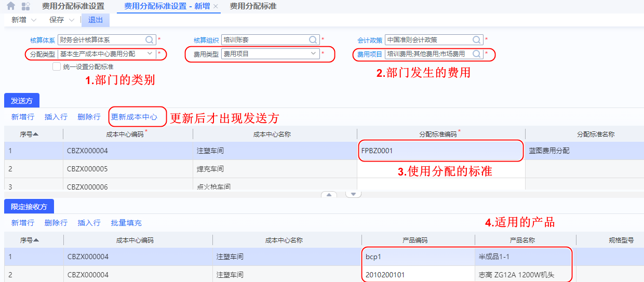This screenshot has height=282, width=644.
Task: Expand panel using down arrow splitter
Action: click(x=353, y=195)
